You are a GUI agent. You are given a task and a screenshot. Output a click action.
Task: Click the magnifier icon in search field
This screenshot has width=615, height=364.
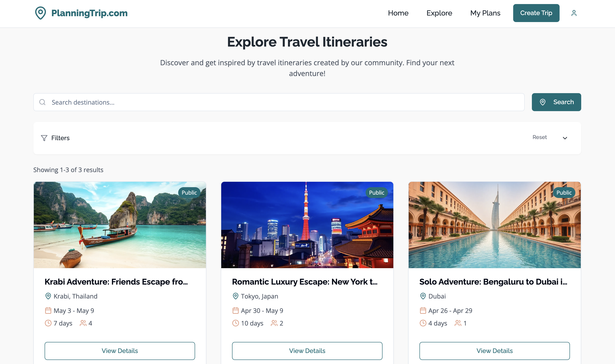click(x=43, y=102)
